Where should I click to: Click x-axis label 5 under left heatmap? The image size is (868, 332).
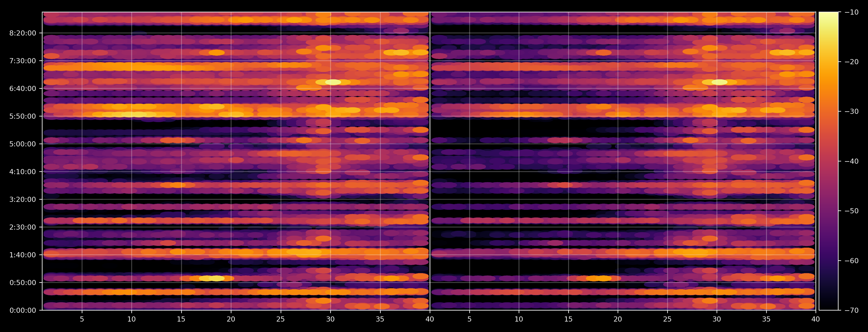82,319
